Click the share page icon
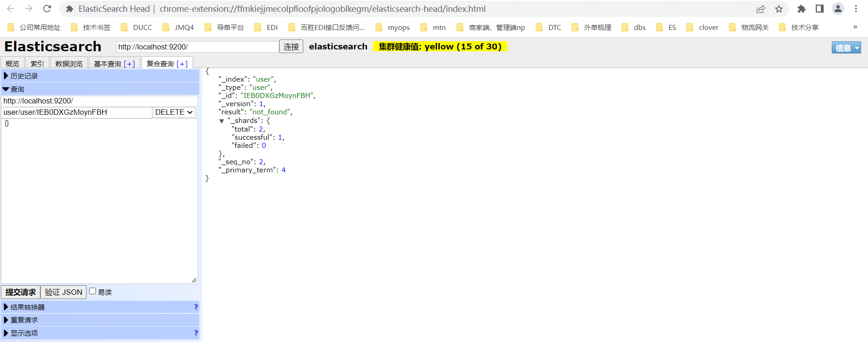 761,9
